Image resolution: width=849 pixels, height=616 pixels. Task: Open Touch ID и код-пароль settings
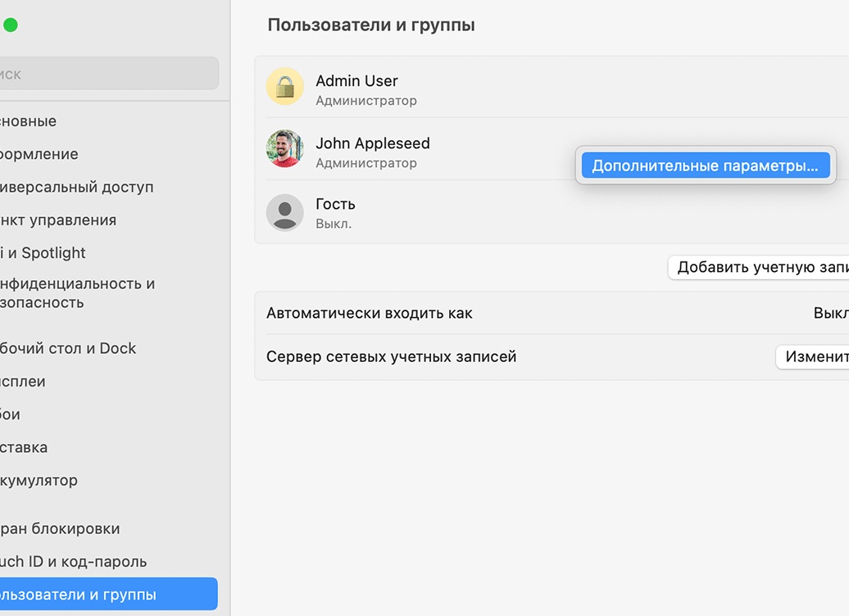pos(73,561)
